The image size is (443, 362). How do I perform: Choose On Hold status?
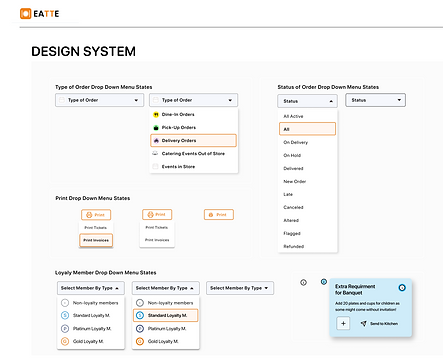pyautogui.click(x=307, y=155)
